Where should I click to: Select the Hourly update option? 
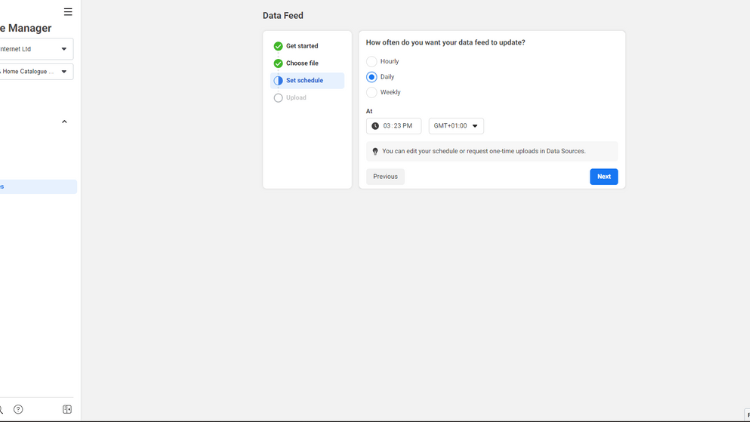point(371,61)
